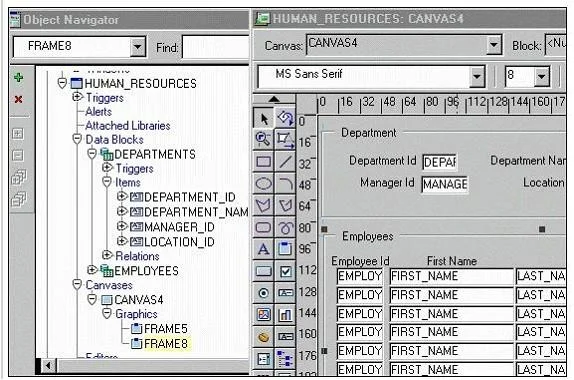Expand Triggers under DEPARTMENTS
The width and height of the screenshot is (574, 380).
coord(107,168)
